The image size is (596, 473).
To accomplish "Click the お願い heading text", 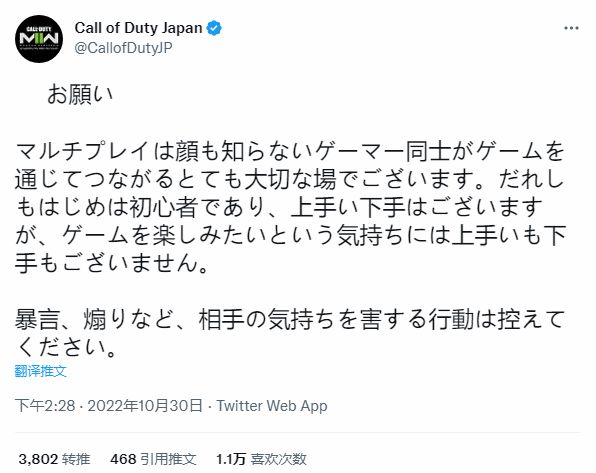I will [x=80, y=95].
